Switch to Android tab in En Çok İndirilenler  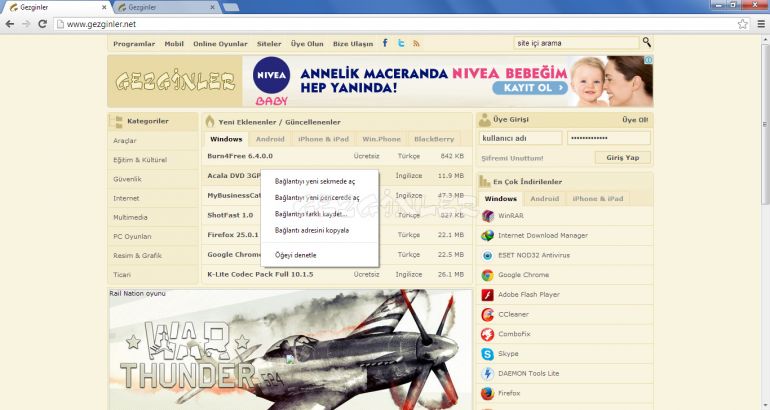545,199
